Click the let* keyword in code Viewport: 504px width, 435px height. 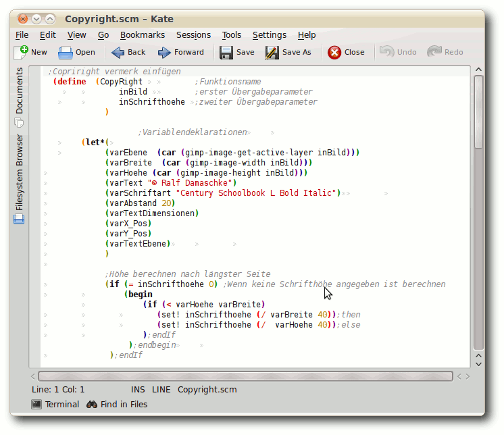pos(95,143)
